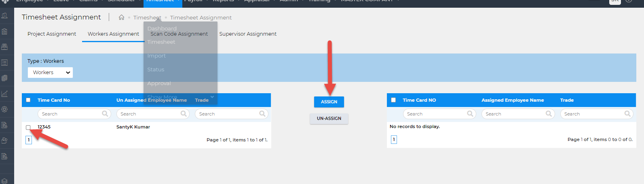Focus Un Assigned Employee Name search field
This screenshot has width=644, height=184.
tap(153, 114)
